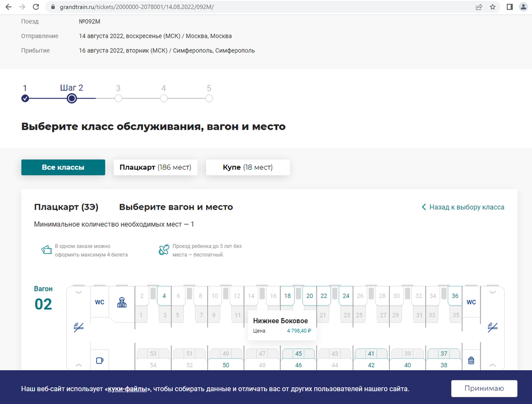Click unavailable seat 26

tap(360, 296)
